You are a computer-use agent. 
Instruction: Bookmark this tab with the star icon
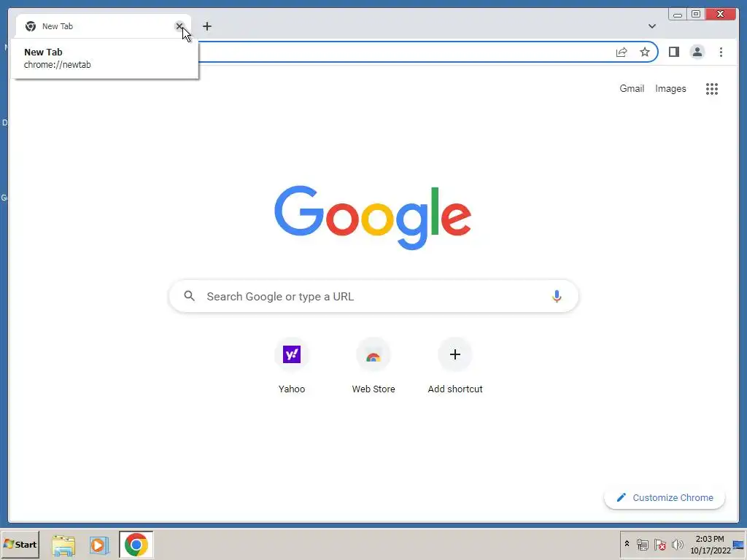tap(645, 52)
